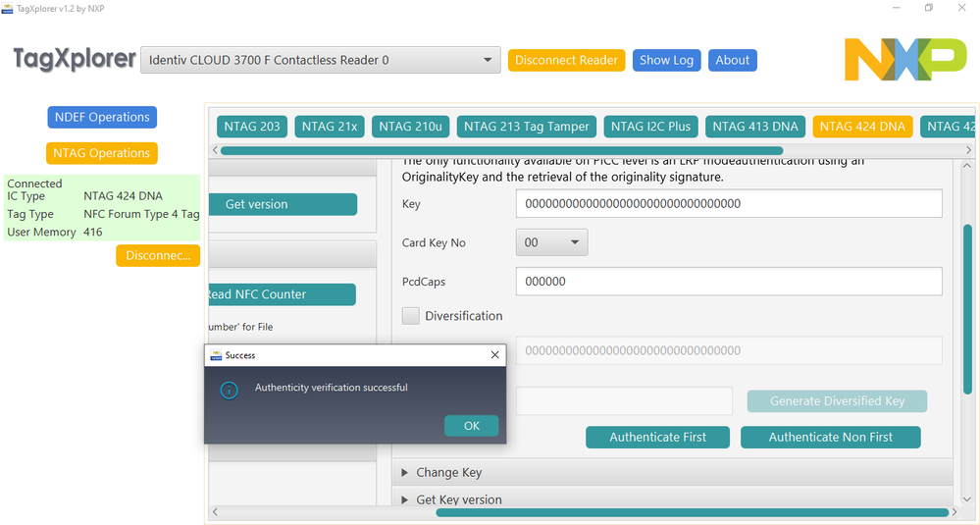This screenshot has height=525, width=980.
Task: Click the disabled diversification key field
Action: [x=729, y=350]
